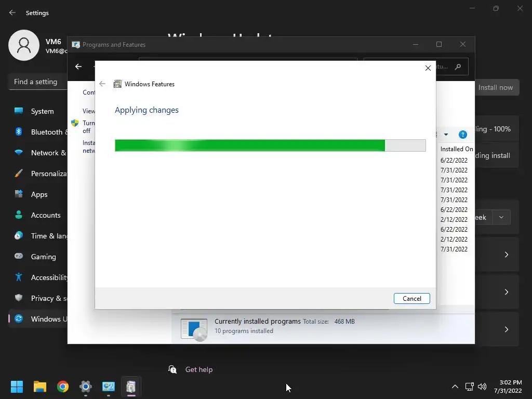Click the Programs and Features search icon
532x399 pixels.
click(x=458, y=67)
